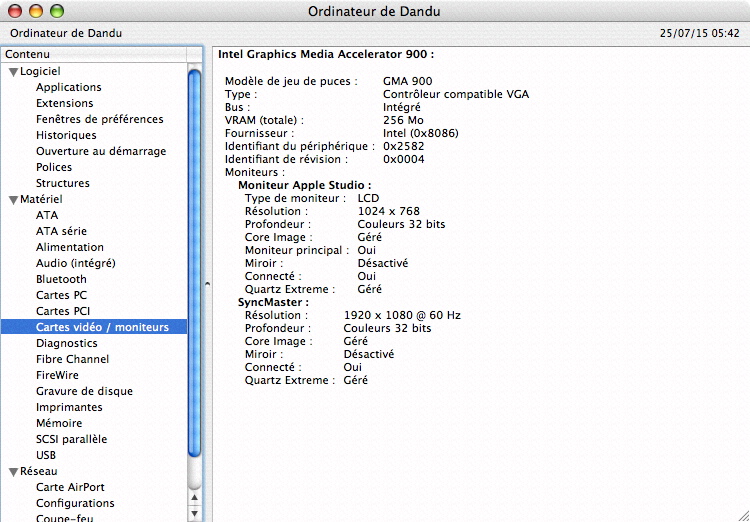Open Ouverture au démarrage entry
Viewport: 750px width, 522px height.
click(x=101, y=151)
